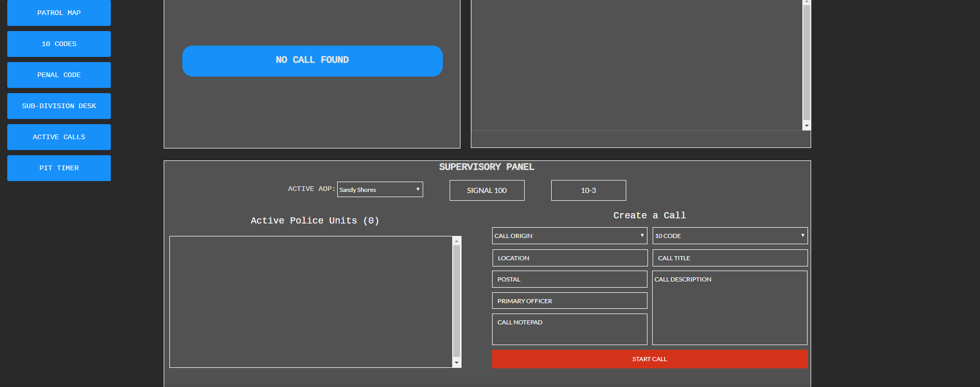The width and height of the screenshot is (980, 387).
Task: Click the top-right panel's scroll-down arrow
Action: (806, 126)
